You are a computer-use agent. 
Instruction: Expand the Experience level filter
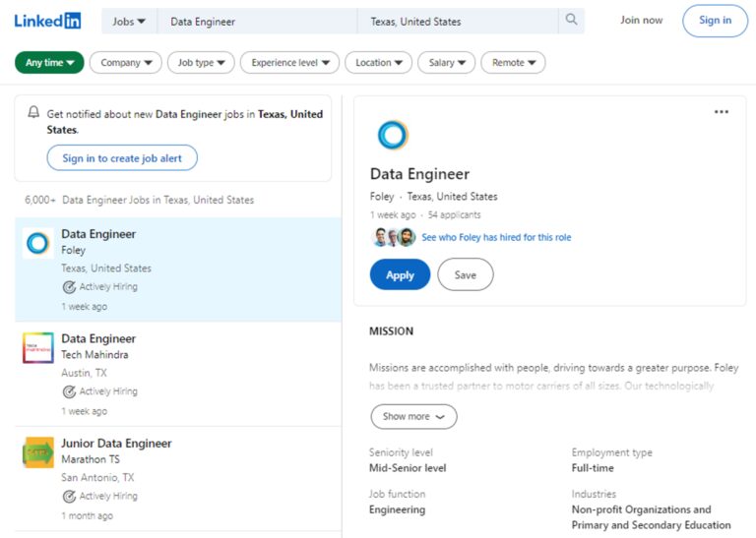pos(289,63)
